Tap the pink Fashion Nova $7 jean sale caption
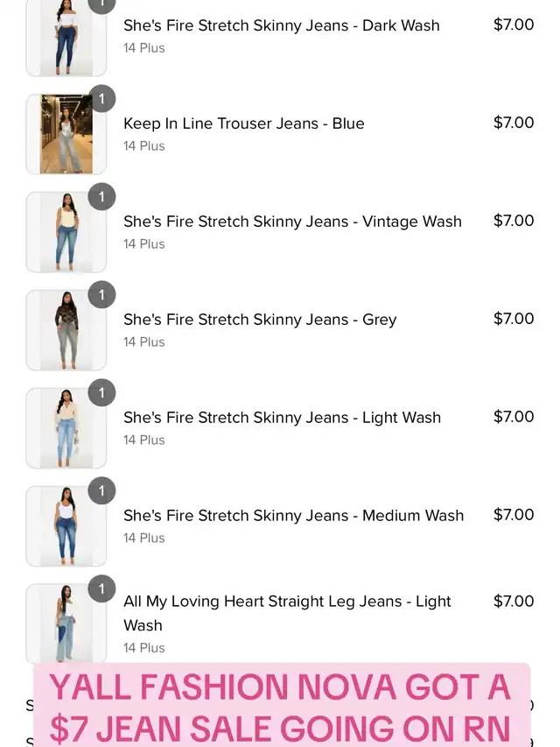The width and height of the screenshot is (560, 747). 280,708
